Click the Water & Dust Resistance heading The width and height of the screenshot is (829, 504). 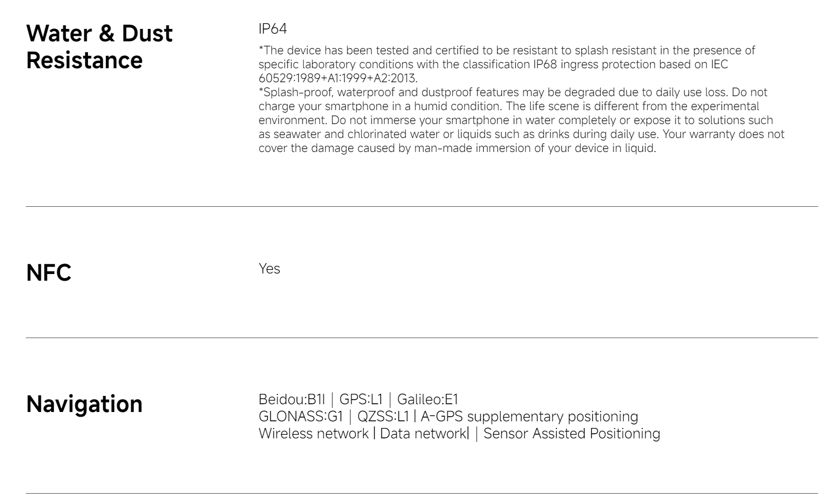pyautogui.click(x=99, y=47)
